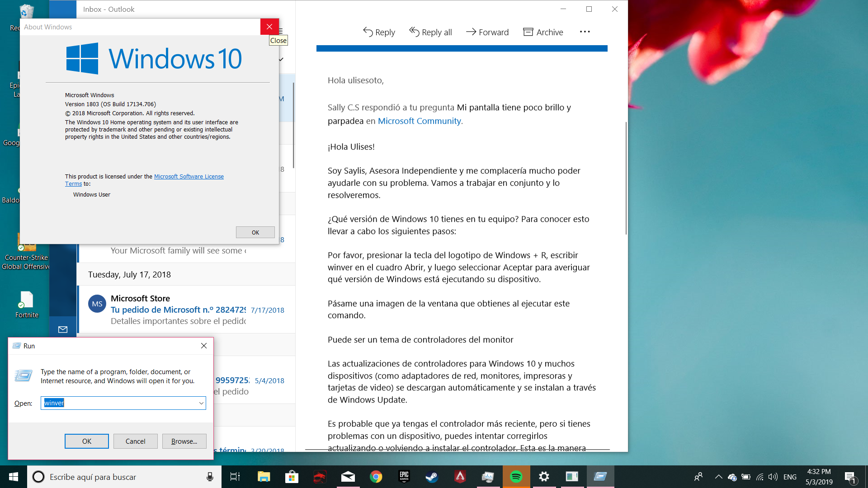Open the Windows Start menu
The width and height of the screenshot is (868, 488).
14,477
